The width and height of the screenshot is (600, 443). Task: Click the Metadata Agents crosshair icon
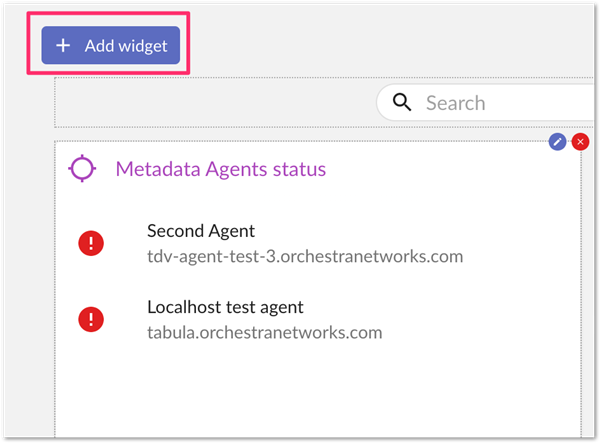point(82,169)
